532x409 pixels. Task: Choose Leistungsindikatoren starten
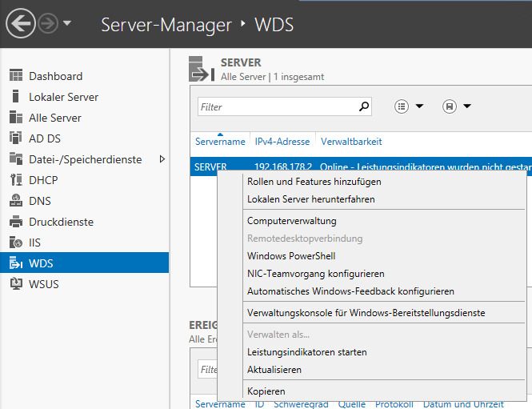[307, 352]
